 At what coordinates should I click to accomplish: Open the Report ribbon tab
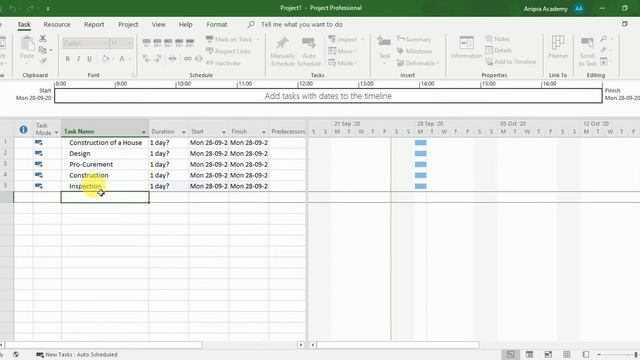(94, 24)
